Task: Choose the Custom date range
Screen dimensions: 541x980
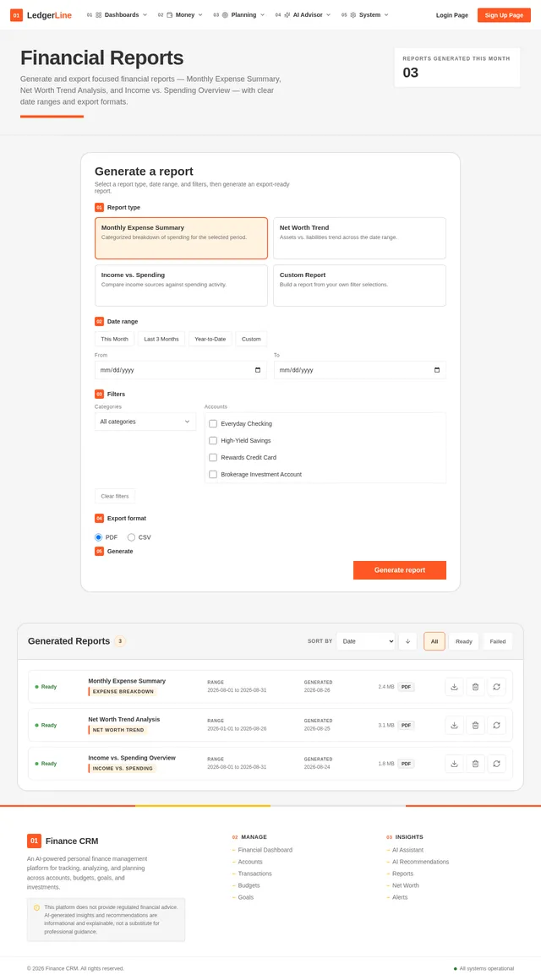Action: (x=251, y=339)
